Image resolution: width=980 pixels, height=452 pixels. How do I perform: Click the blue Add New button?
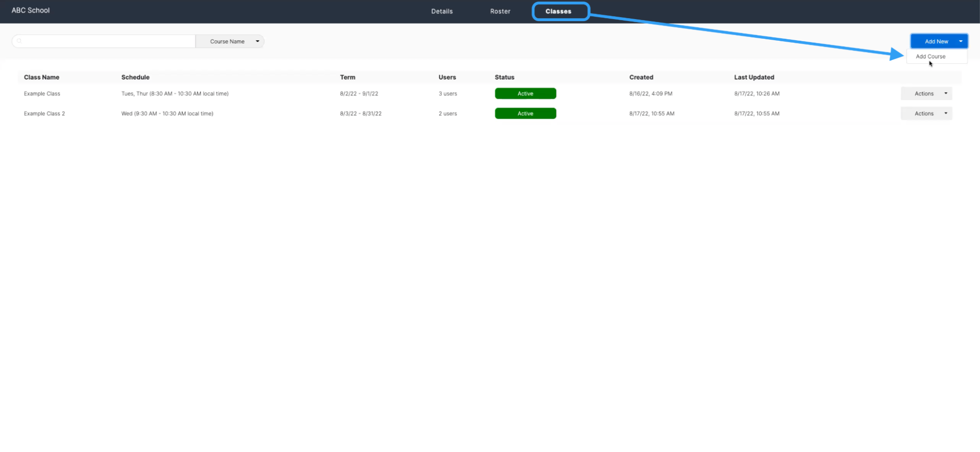935,41
